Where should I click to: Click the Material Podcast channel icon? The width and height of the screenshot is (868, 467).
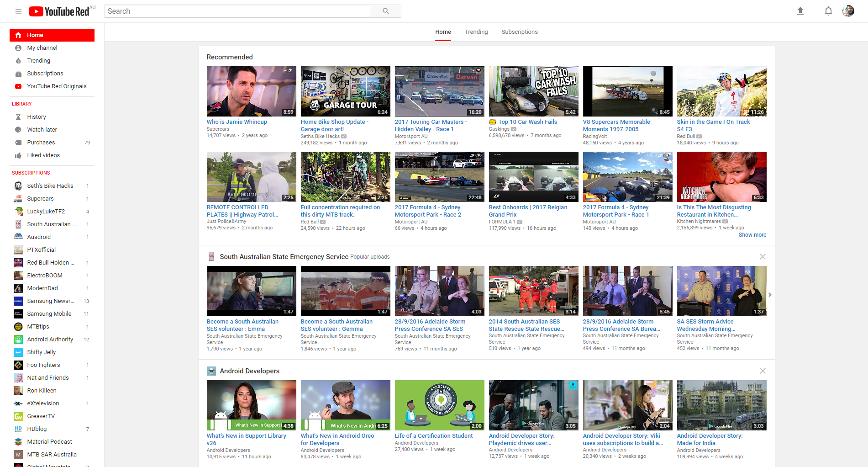pos(18,442)
